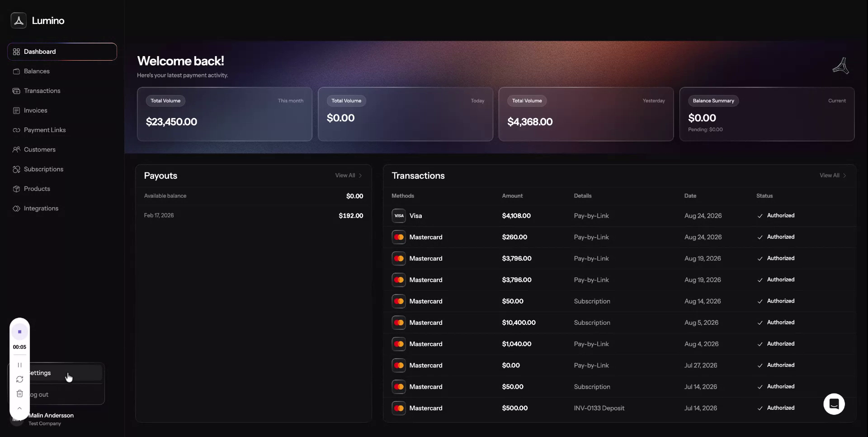Open the Balances page

(x=62, y=71)
